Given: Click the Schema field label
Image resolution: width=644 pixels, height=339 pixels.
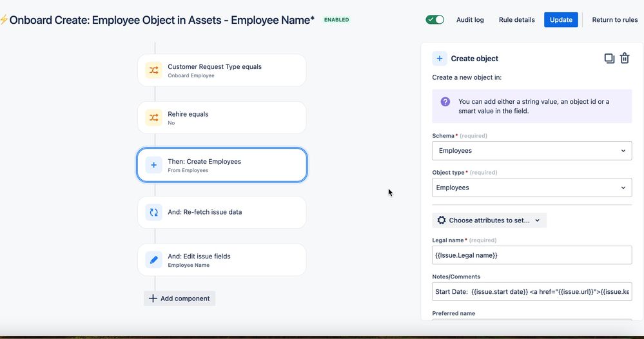Looking at the screenshot, I should click(x=443, y=136).
